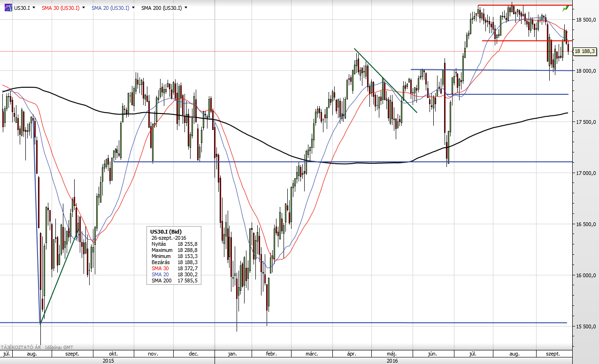Click the SMA 30 18 372,7 row

(x=174, y=268)
